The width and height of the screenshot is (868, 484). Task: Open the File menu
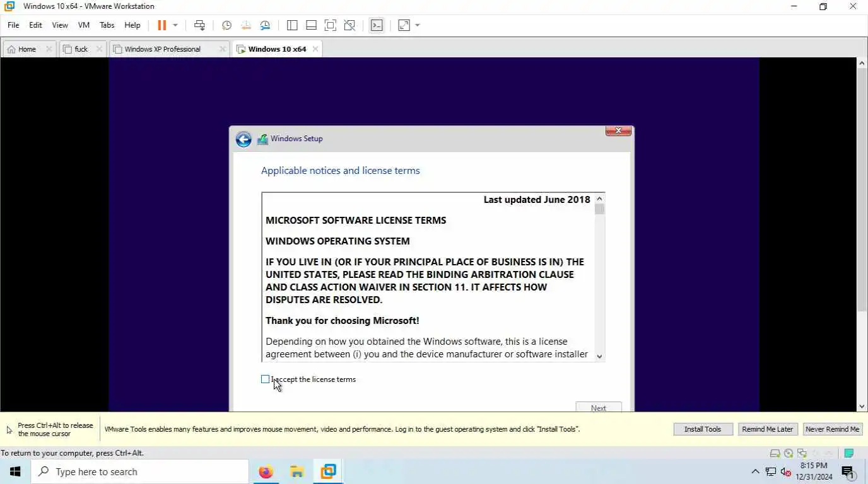pos(13,25)
